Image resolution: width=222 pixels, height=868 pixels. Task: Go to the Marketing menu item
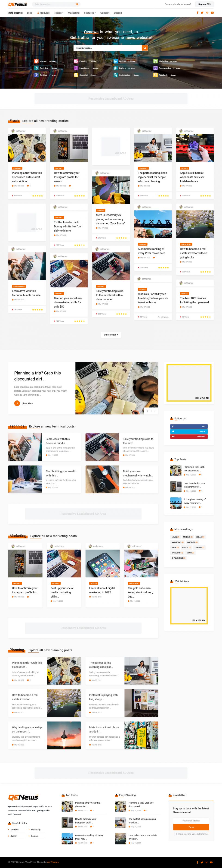[x=74, y=13]
